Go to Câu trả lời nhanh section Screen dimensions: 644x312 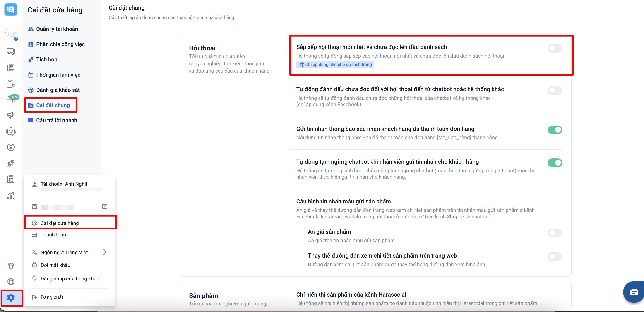pos(57,120)
